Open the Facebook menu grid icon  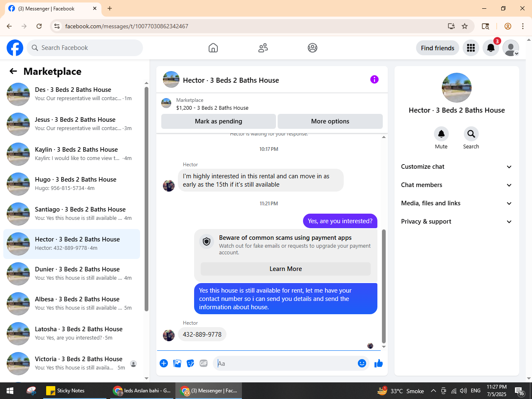pos(471,48)
